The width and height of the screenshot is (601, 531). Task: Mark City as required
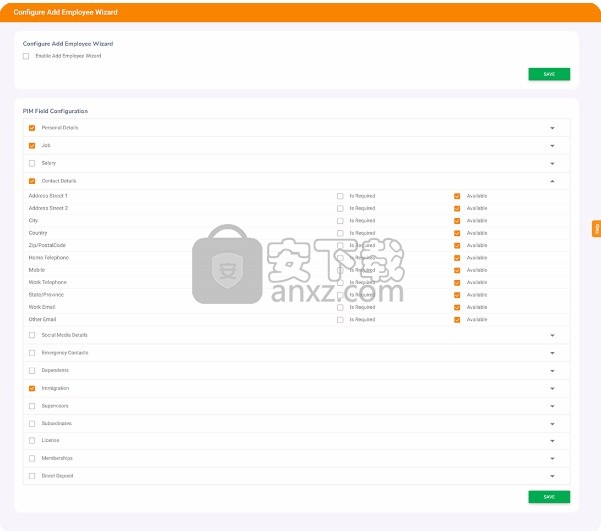click(x=340, y=221)
